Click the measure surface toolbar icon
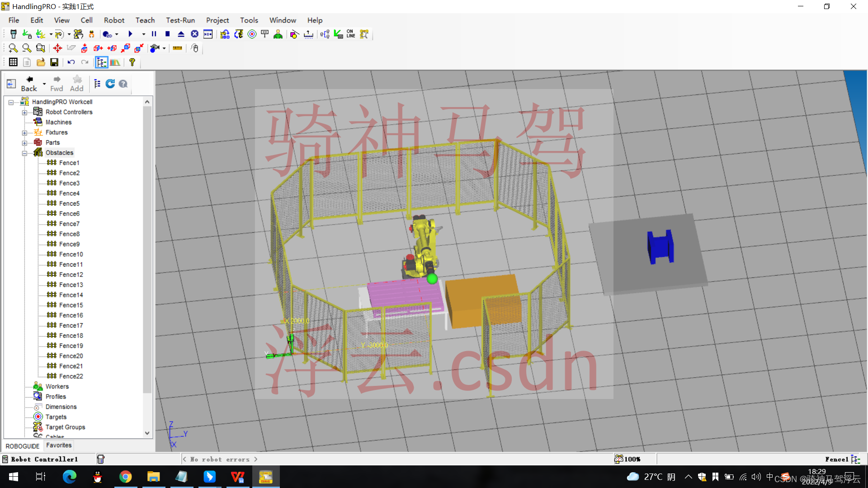Screen dimensions: 868x488 pos(308,34)
